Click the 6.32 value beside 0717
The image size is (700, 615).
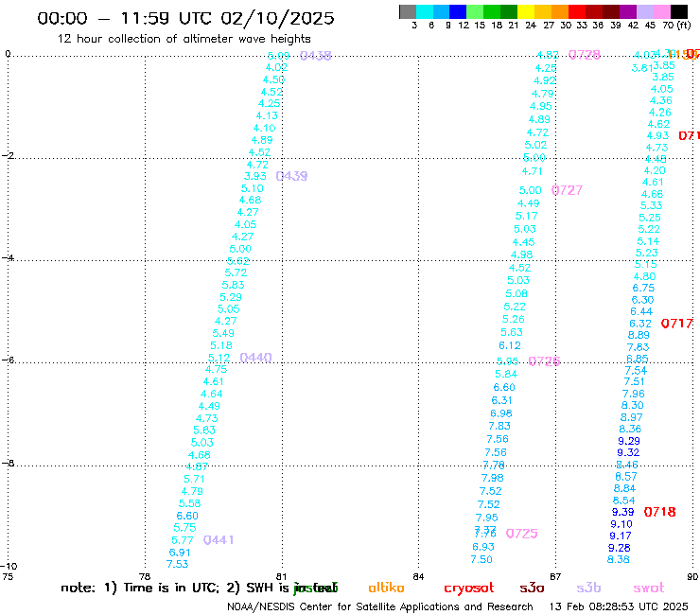coord(640,324)
